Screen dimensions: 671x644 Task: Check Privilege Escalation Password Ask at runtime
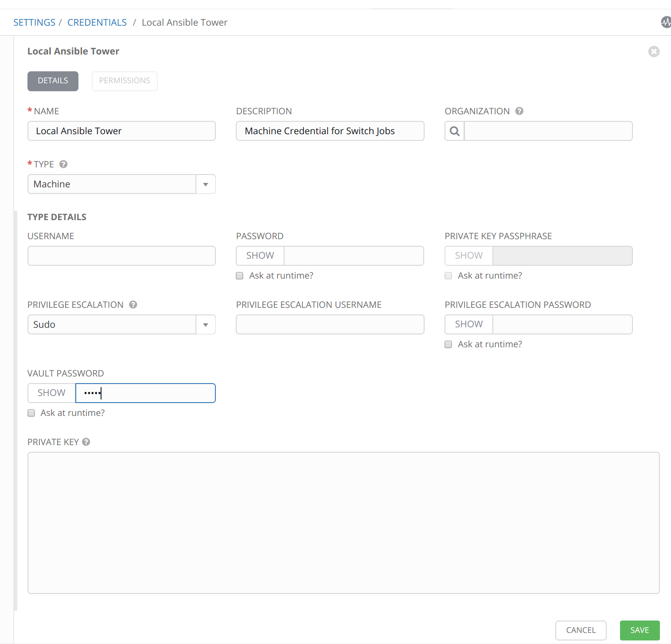coord(449,344)
